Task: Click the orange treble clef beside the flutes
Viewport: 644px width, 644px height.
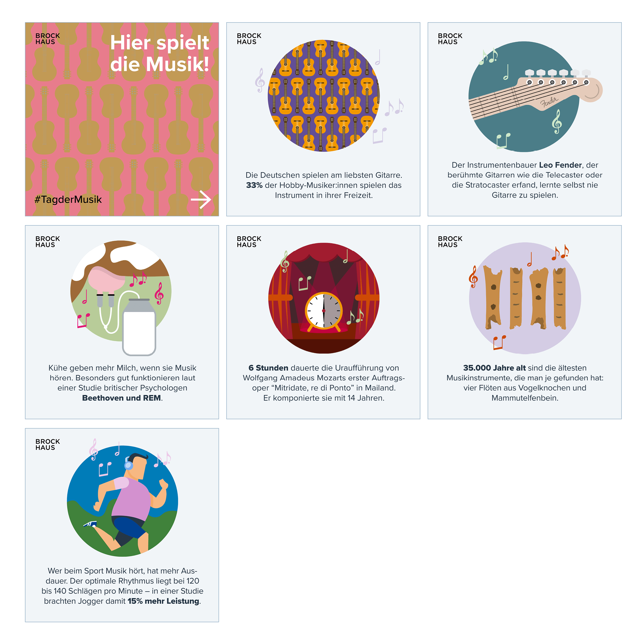Action: [x=473, y=277]
